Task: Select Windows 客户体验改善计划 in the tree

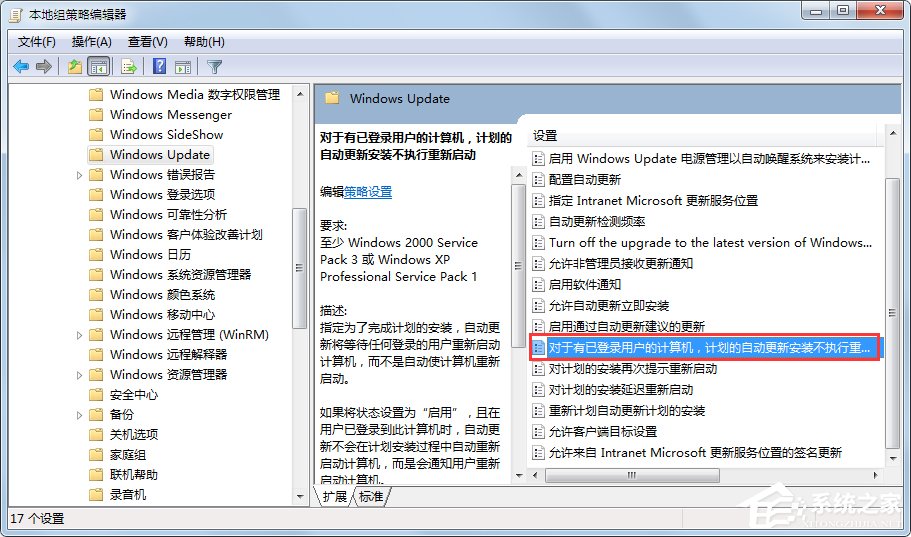Action: click(x=186, y=235)
